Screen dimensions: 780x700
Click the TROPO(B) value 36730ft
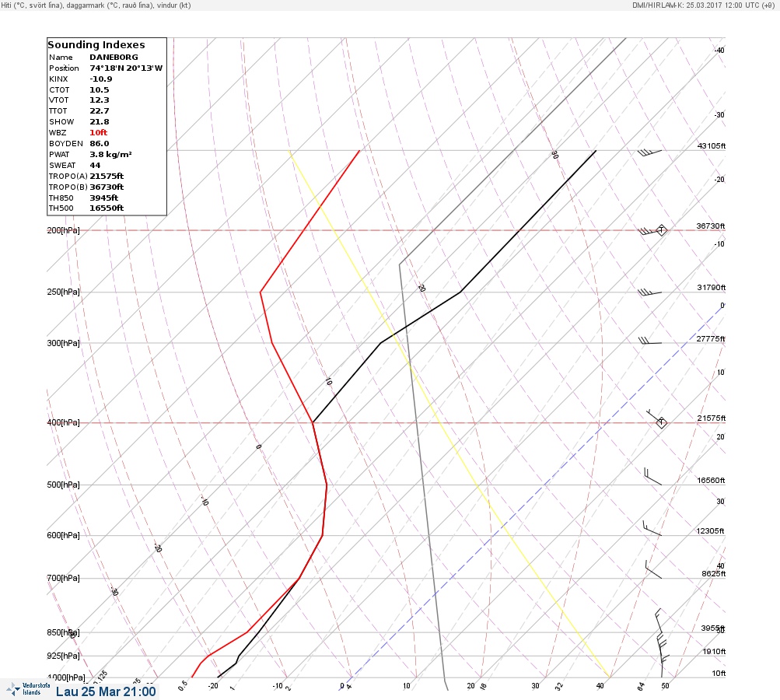click(107, 187)
